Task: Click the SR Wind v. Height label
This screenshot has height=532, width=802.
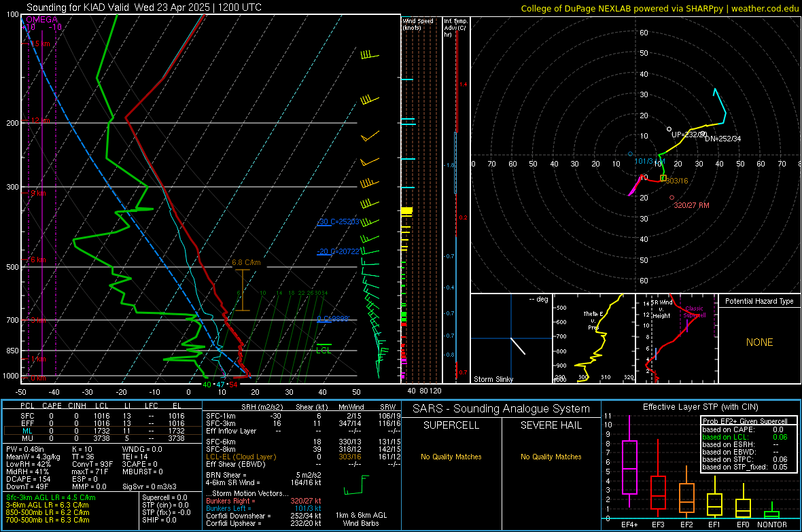Action: pyautogui.click(x=661, y=309)
